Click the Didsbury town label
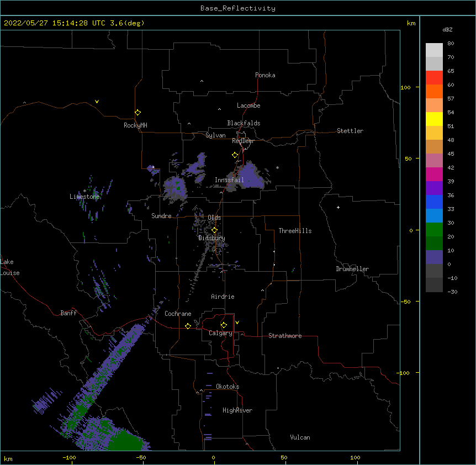The image size is (476, 465). tap(212, 238)
